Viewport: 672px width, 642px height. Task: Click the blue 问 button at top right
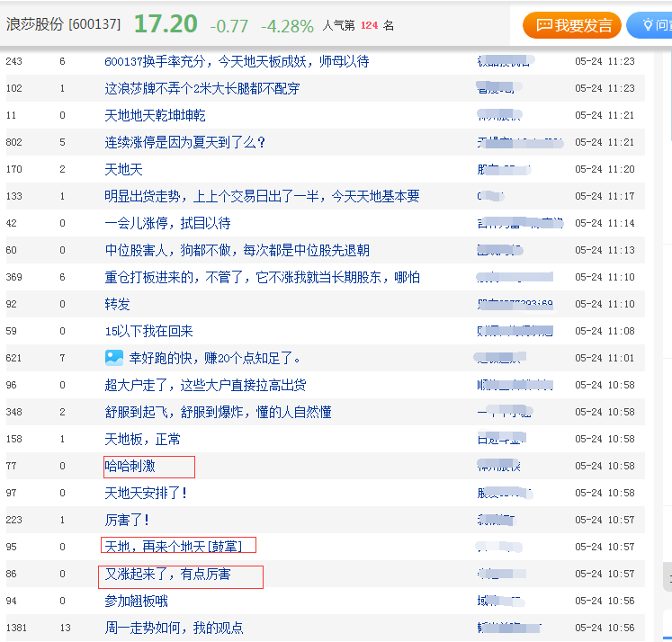[x=650, y=25]
